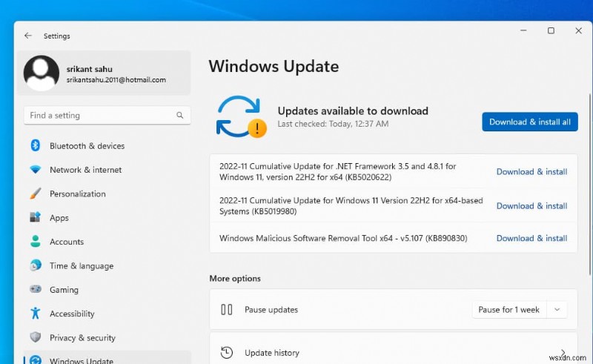Click the Time & language globe icon
Screen dimensions: 593x364
pyautogui.click(x=35, y=265)
